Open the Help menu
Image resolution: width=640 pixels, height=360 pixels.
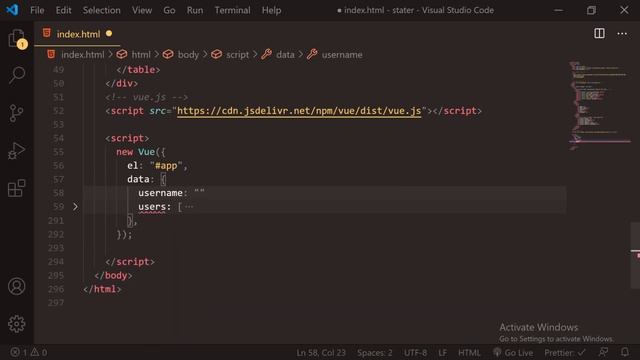(x=271, y=10)
